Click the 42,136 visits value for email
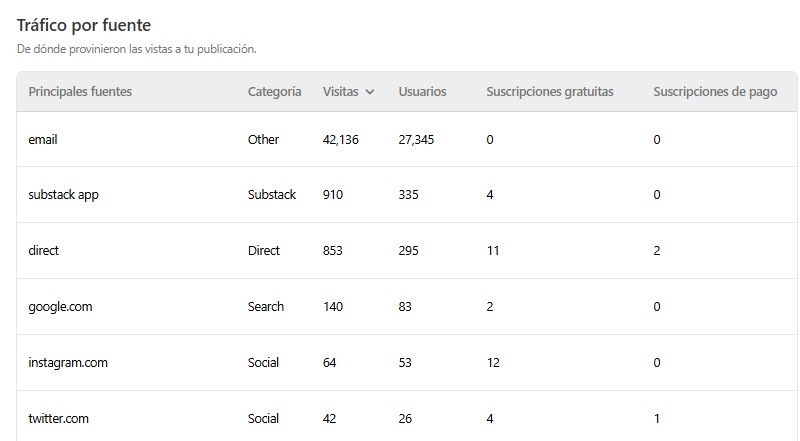The width and height of the screenshot is (800, 441). [341, 140]
